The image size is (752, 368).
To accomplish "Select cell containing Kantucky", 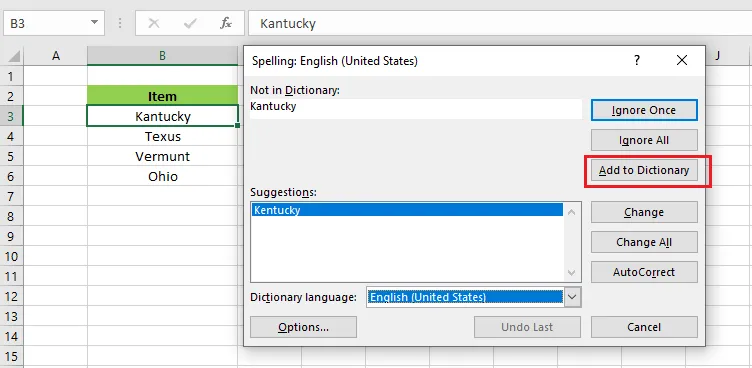I will [163, 116].
